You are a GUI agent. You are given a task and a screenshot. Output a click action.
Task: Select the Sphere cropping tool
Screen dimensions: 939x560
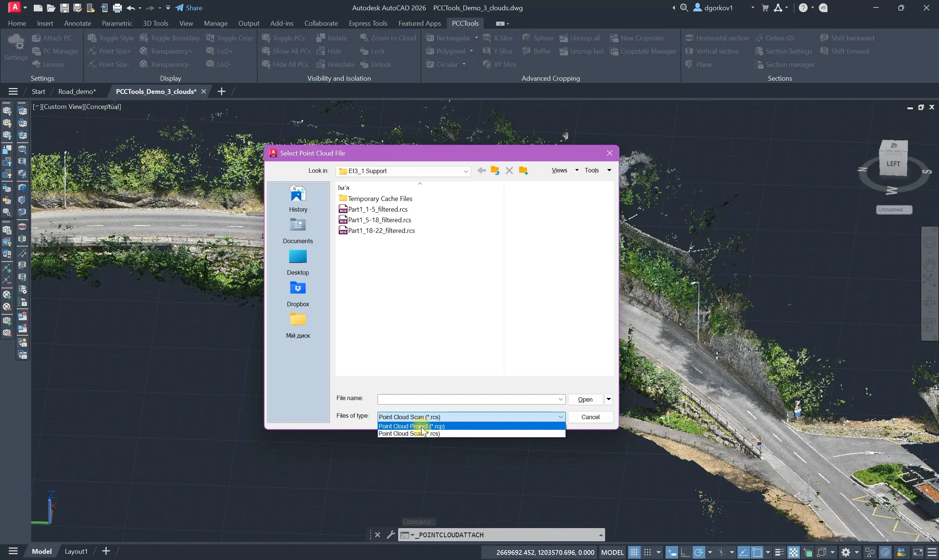tap(538, 38)
